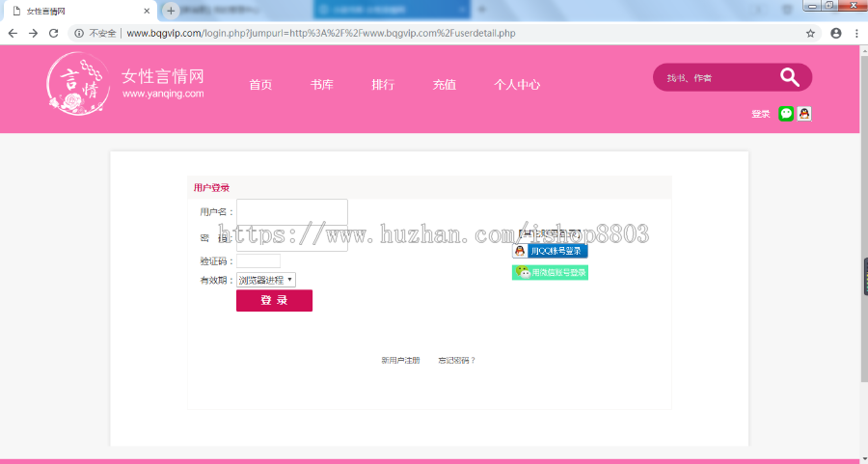Close the 女性言情网 tab

click(147, 11)
